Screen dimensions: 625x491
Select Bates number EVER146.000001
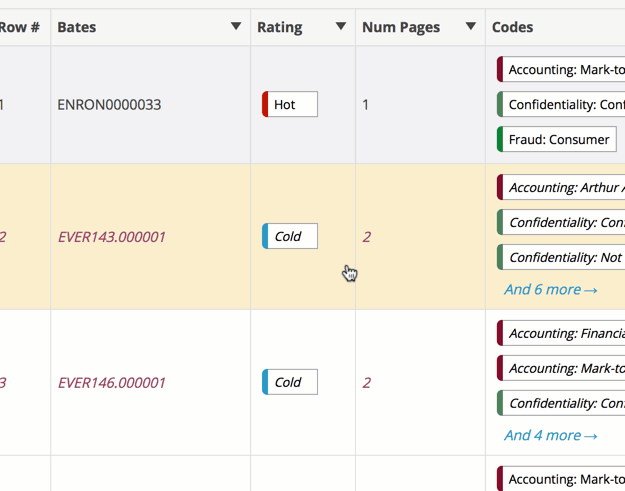pyautogui.click(x=112, y=383)
